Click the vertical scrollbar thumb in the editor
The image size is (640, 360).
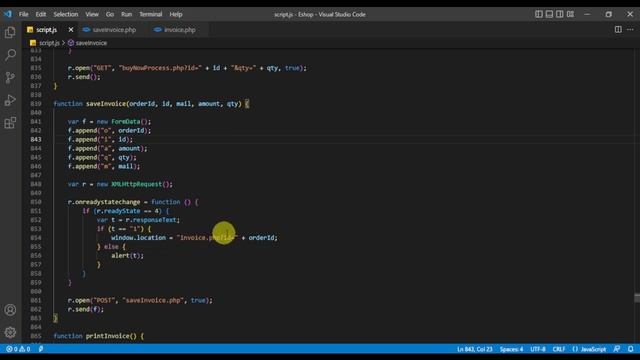pyautogui.click(x=637, y=298)
